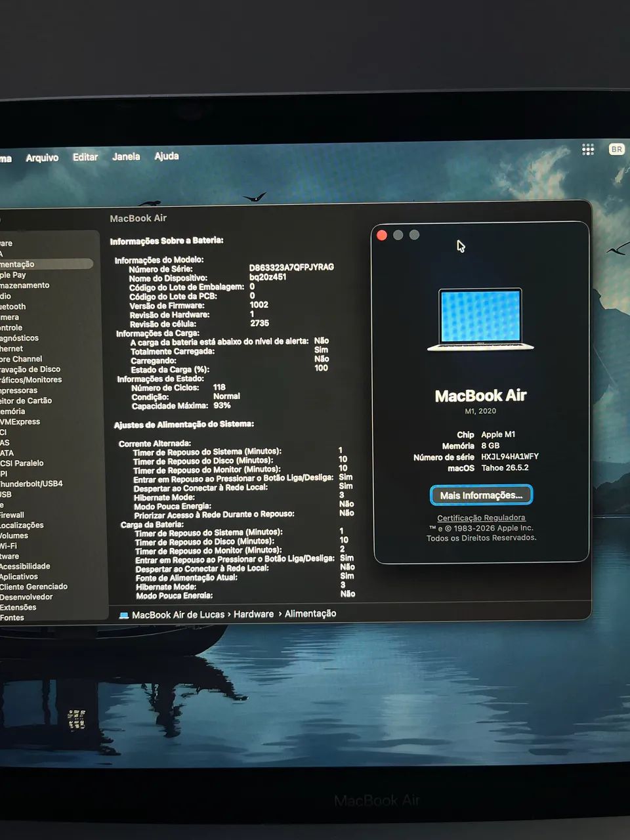
Task: Click cycle count value 118
Action: click(x=219, y=387)
